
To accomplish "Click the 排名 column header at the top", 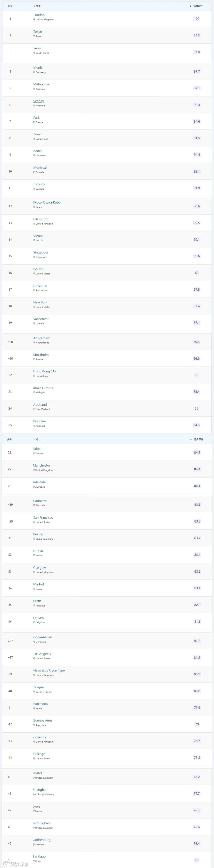I will (x=10, y=6).
